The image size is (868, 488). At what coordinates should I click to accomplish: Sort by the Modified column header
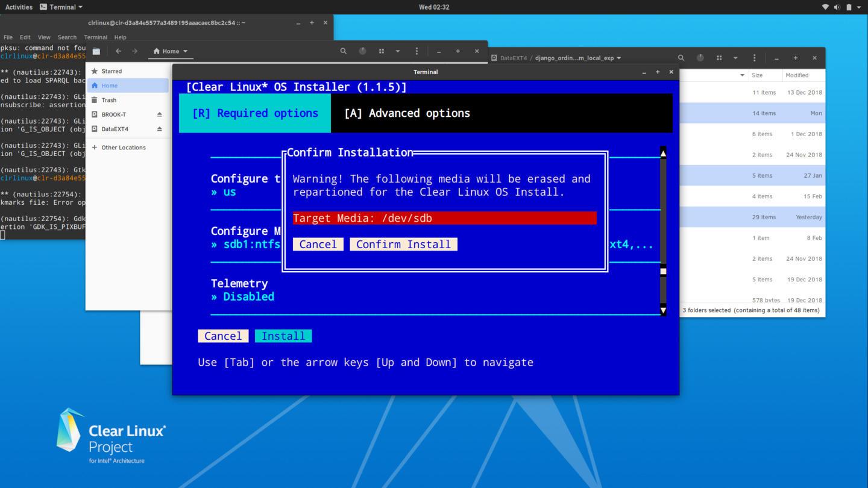point(804,75)
